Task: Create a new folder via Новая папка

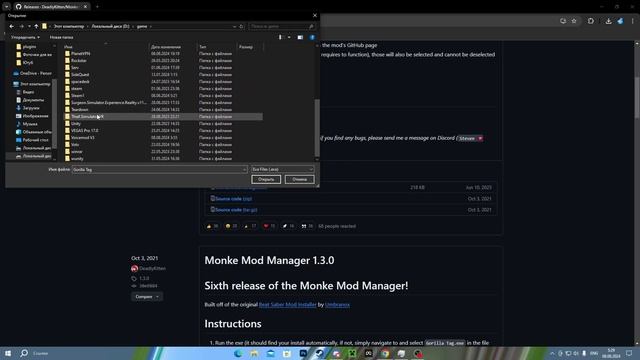Action: pos(61,37)
